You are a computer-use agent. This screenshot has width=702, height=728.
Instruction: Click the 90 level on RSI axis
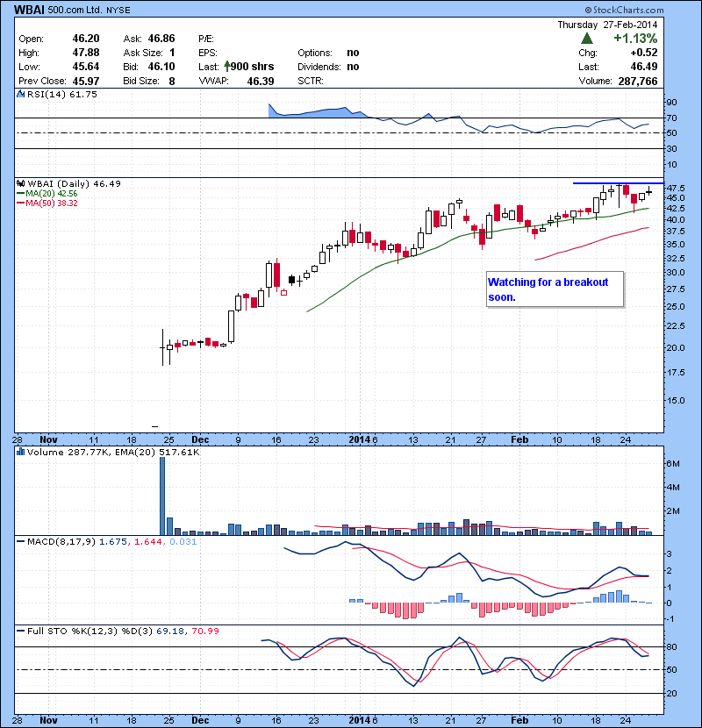[x=672, y=102]
